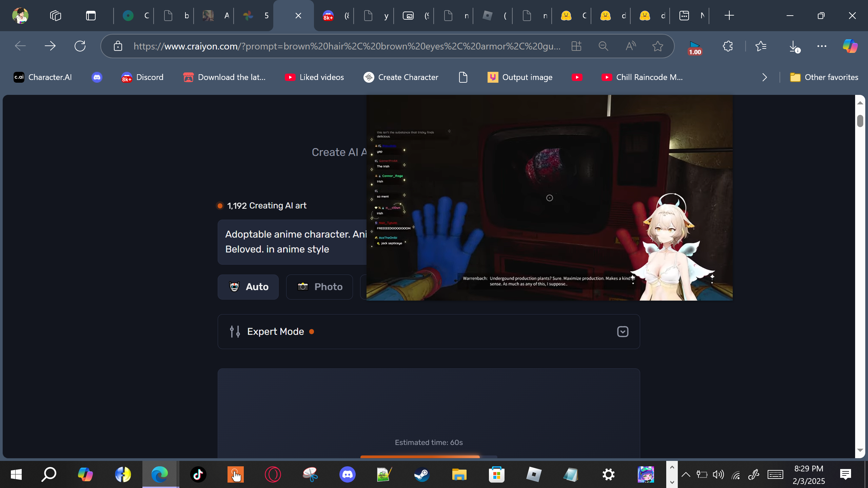The height and width of the screenshot is (488, 868).
Task: Open the unlabeled Discord icon bookmark
Action: tap(97, 77)
